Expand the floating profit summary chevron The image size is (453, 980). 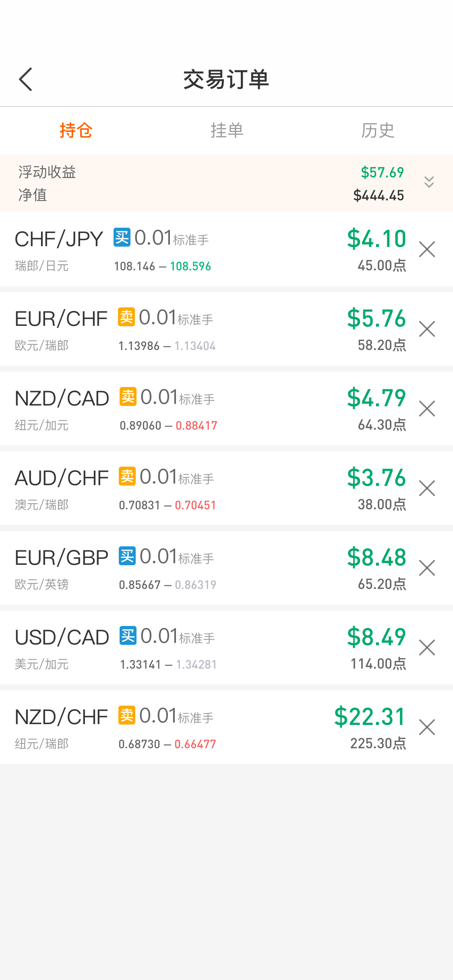pyautogui.click(x=429, y=182)
